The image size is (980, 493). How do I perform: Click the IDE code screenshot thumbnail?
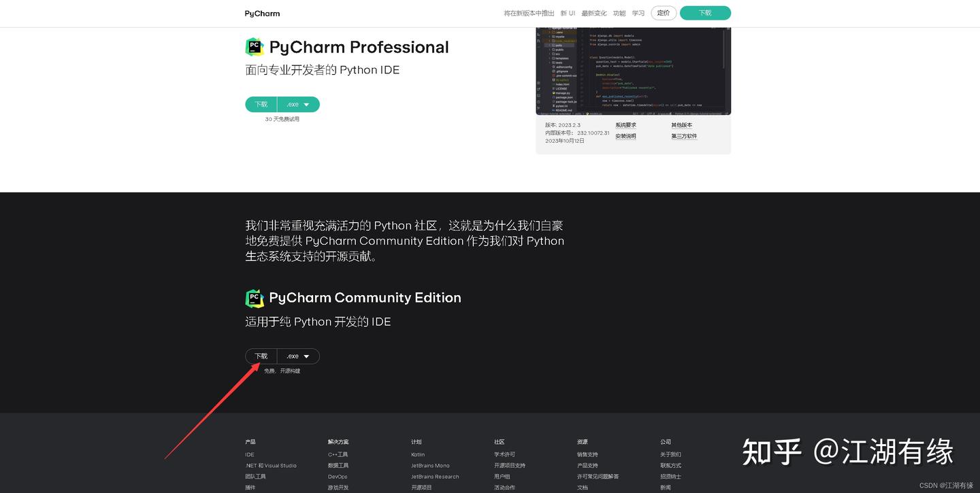click(x=633, y=71)
